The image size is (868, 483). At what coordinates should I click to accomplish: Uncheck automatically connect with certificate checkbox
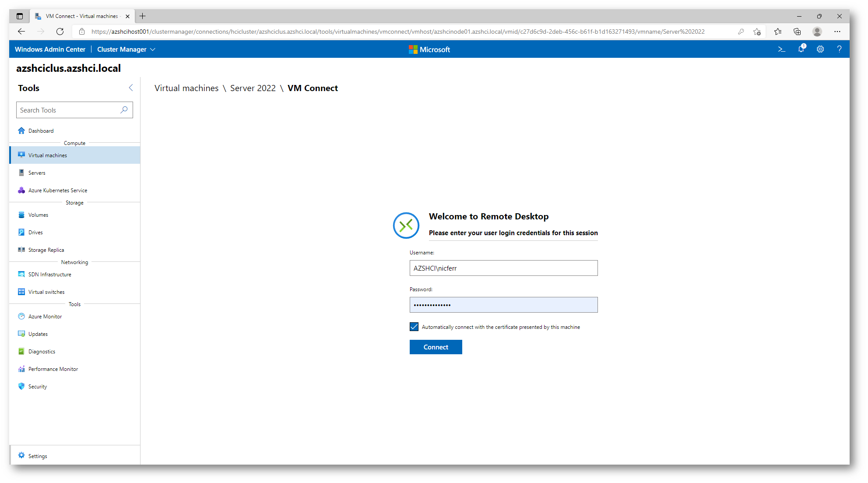(x=414, y=327)
